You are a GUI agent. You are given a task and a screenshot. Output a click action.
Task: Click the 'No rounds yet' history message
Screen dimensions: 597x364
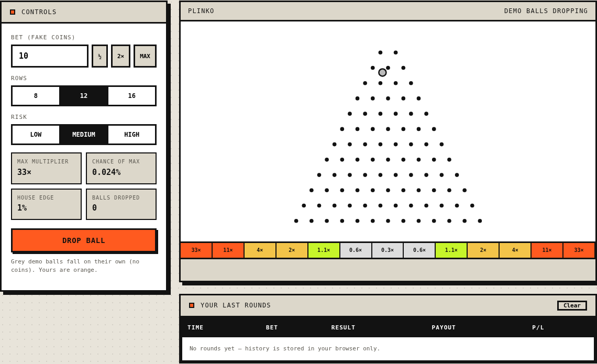[x=285, y=348]
